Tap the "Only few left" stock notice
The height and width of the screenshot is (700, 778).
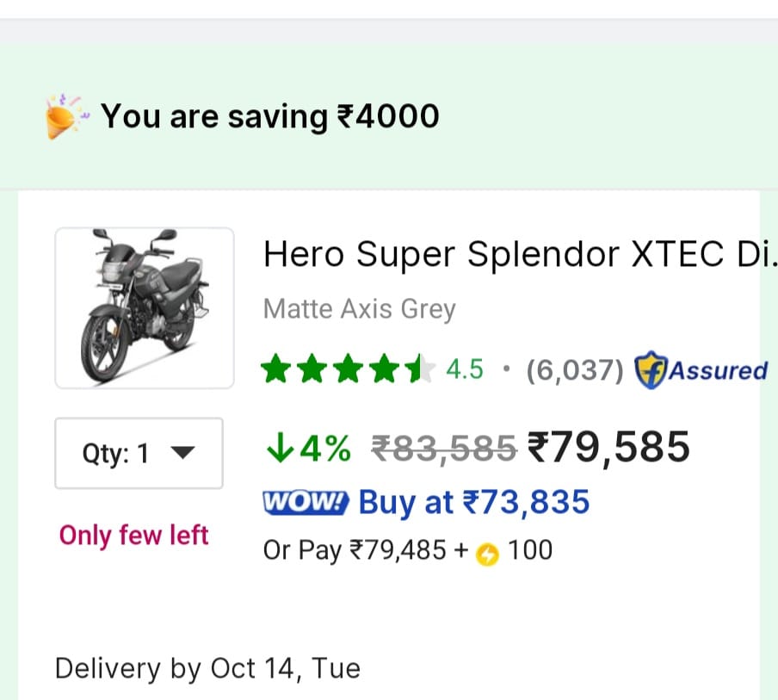pyautogui.click(x=133, y=535)
